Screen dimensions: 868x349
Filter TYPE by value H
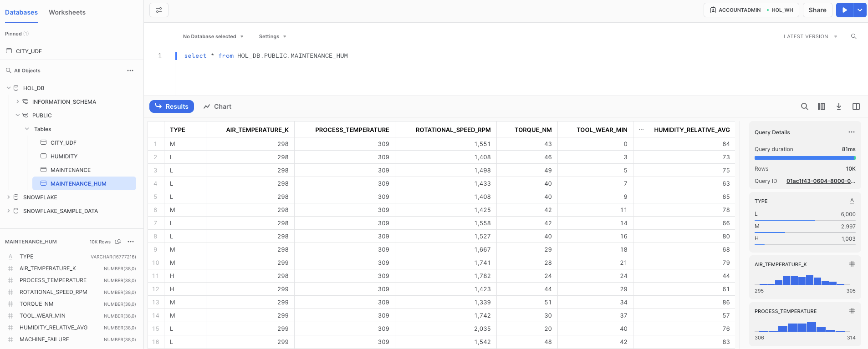tap(805, 241)
